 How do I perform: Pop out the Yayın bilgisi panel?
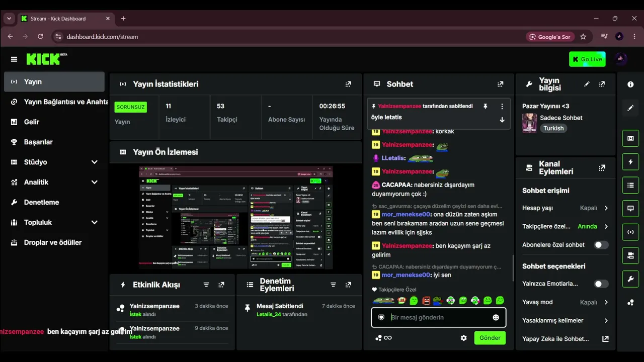602,84
